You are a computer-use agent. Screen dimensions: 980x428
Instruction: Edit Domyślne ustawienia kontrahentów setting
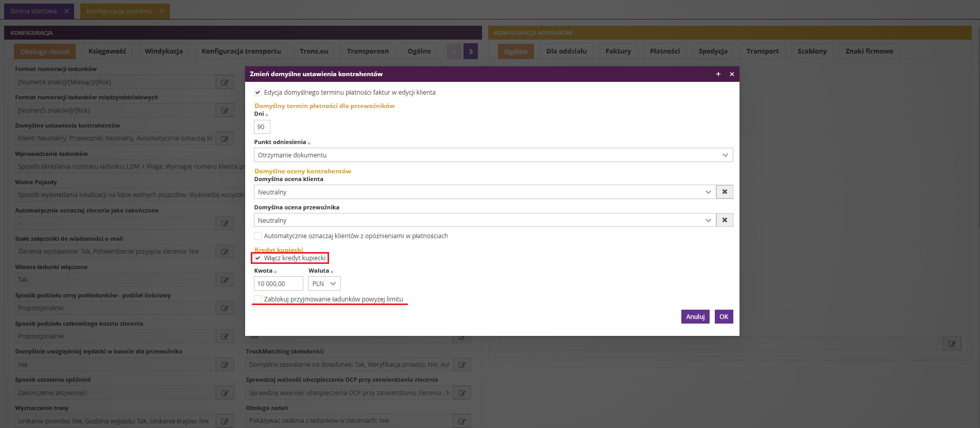(225, 139)
